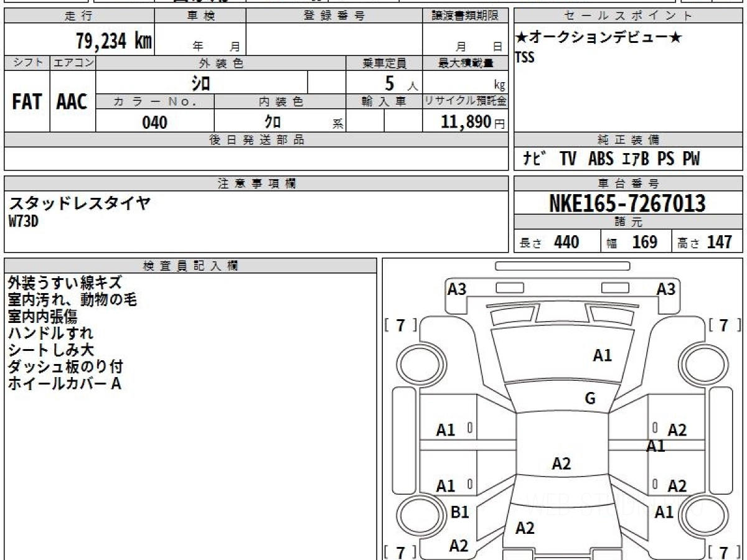Select chassis number "NKE165-7267013"
The height and width of the screenshot is (560, 747).
click(627, 203)
